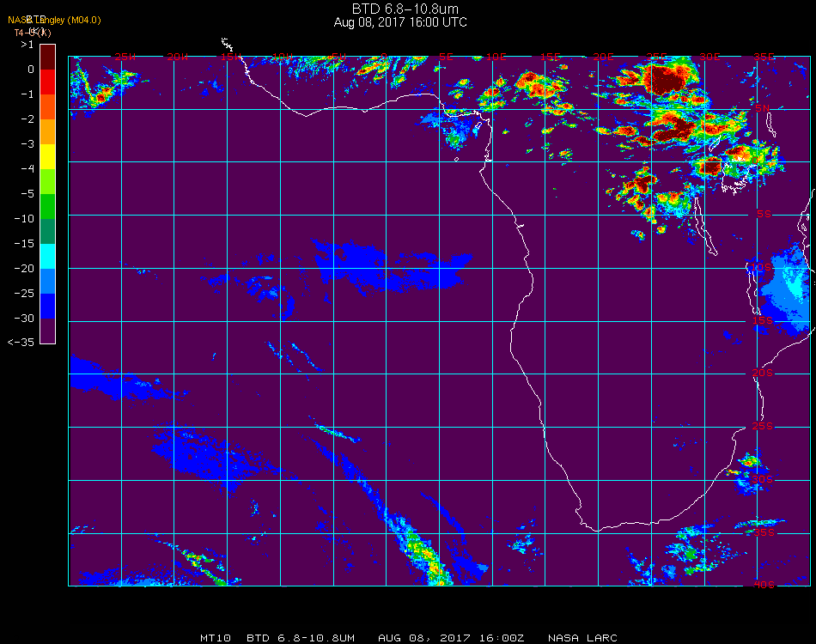This screenshot has width=816, height=644.
Task: Click the '15E' longitude label
Action: coord(550,57)
